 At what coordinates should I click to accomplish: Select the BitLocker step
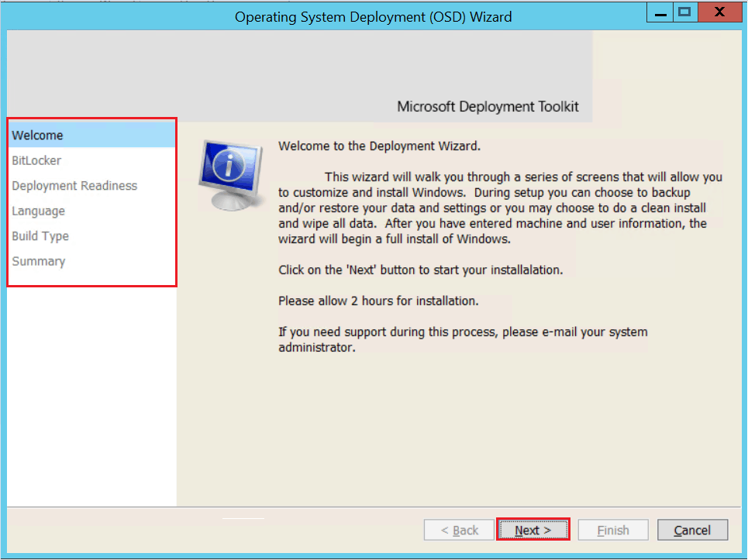click(92, 160)
